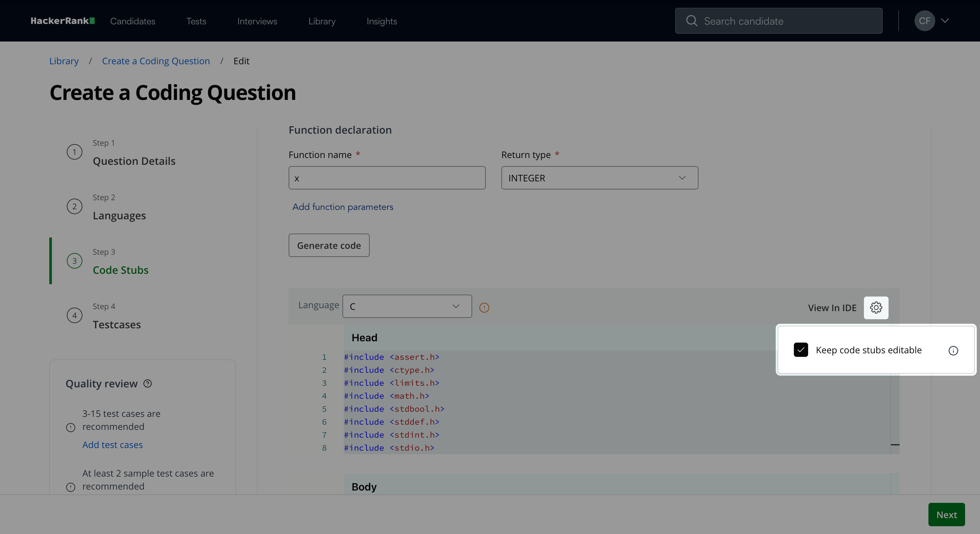Click the Step 1 circle icon
Image resolution: width=980 pixels, height=534 pixels.
coord(75,152)
